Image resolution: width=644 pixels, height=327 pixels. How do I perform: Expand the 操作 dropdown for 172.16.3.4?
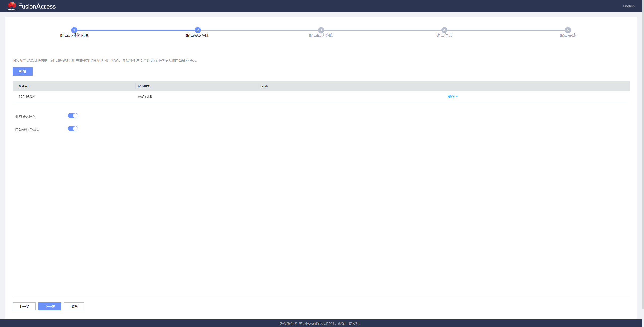click(452, 97)
